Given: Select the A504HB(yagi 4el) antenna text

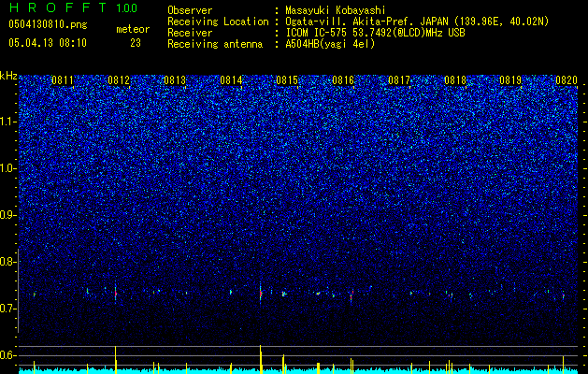Looking at the screenshot, I should 330,44.
